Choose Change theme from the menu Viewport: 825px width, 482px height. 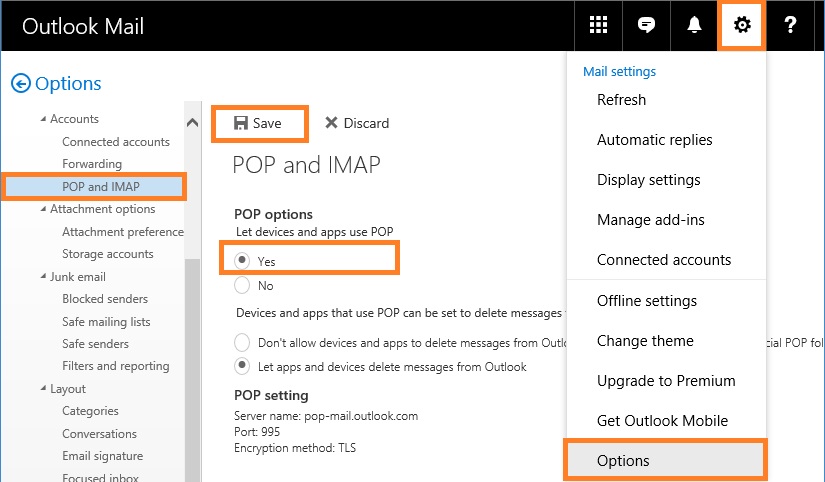pyautogui.click(x=645, y=341)
